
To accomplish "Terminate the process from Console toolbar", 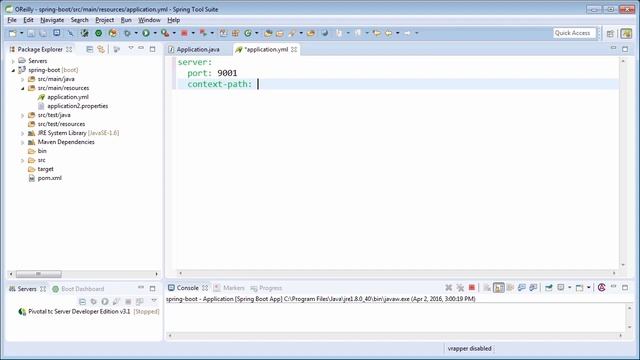I will point(471,288).
